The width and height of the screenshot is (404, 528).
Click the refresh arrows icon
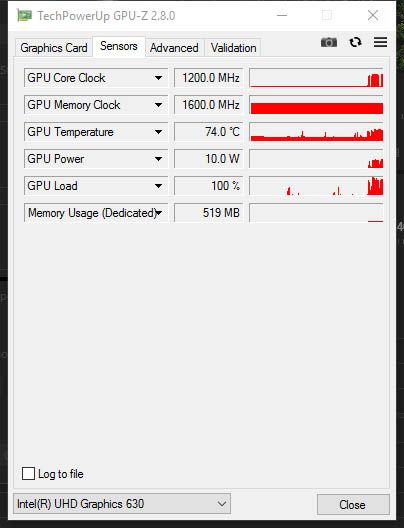point(355,42)
